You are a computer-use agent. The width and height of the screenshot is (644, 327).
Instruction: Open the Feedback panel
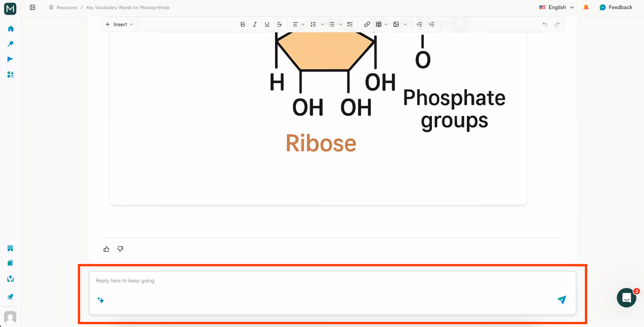click(x=616, y=7)
